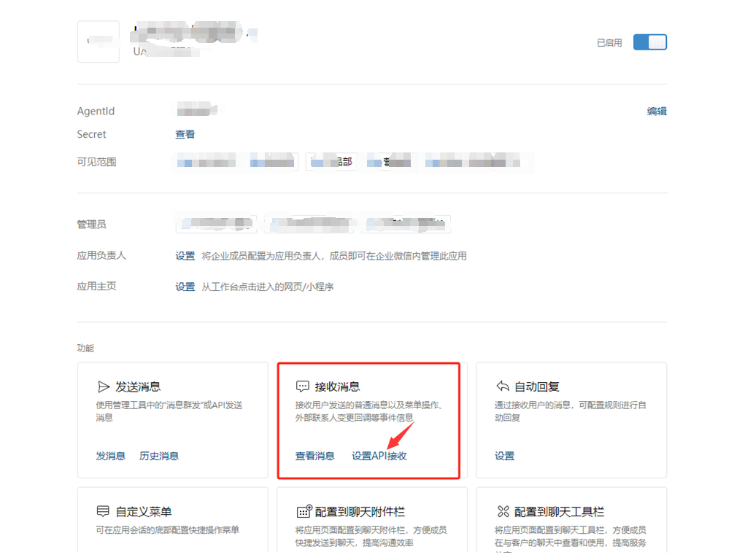Click the application logo thumbnail
Viewport: 734px width, 560px height.
[98, 42]
